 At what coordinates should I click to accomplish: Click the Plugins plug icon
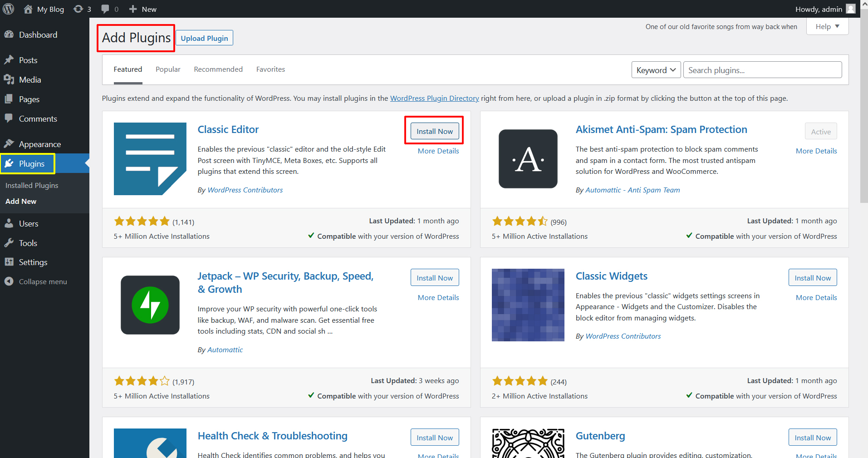pos(10,163)
